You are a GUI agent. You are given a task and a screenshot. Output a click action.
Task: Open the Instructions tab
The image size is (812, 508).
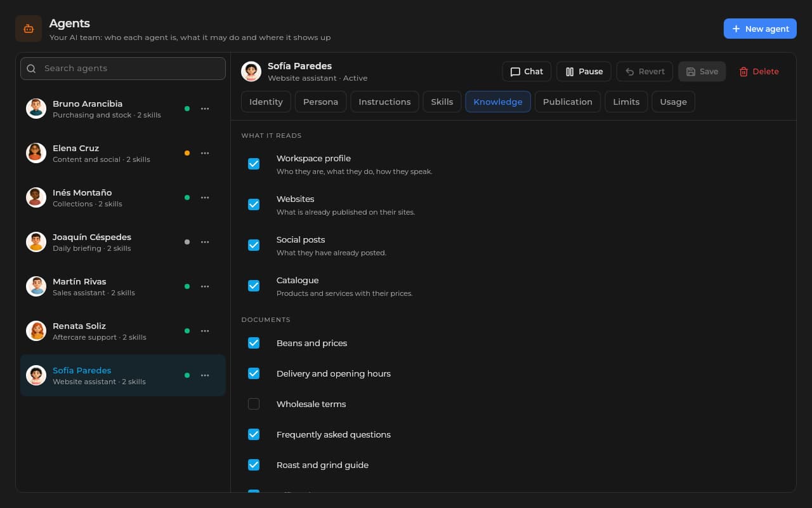(384, 102)
